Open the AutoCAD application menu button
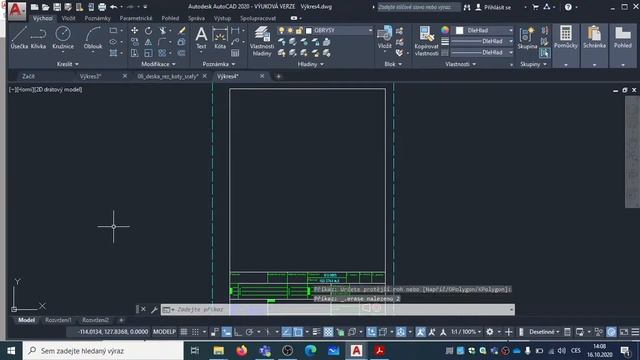This screenshot has width=640, height=360. [x=16, y=10]
